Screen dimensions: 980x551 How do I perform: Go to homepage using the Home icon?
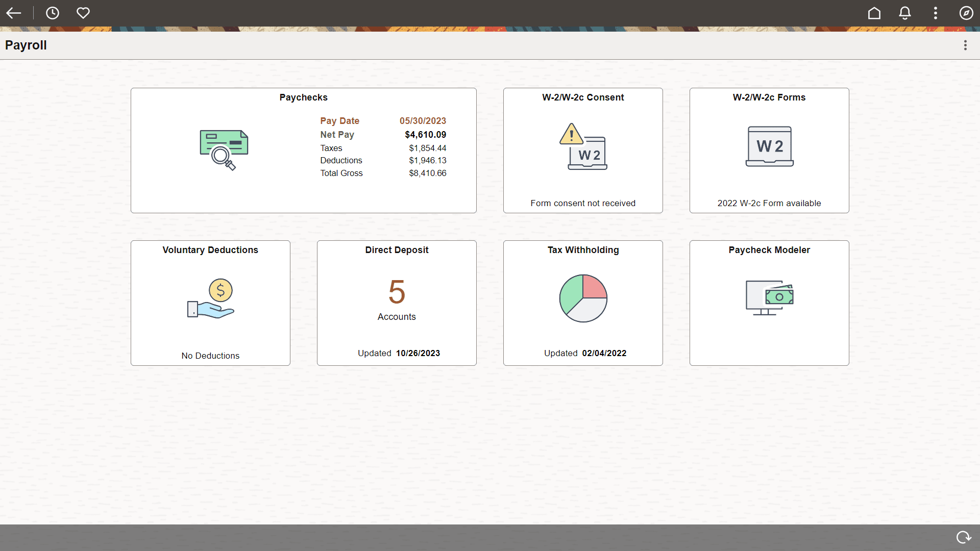point(874,13)
